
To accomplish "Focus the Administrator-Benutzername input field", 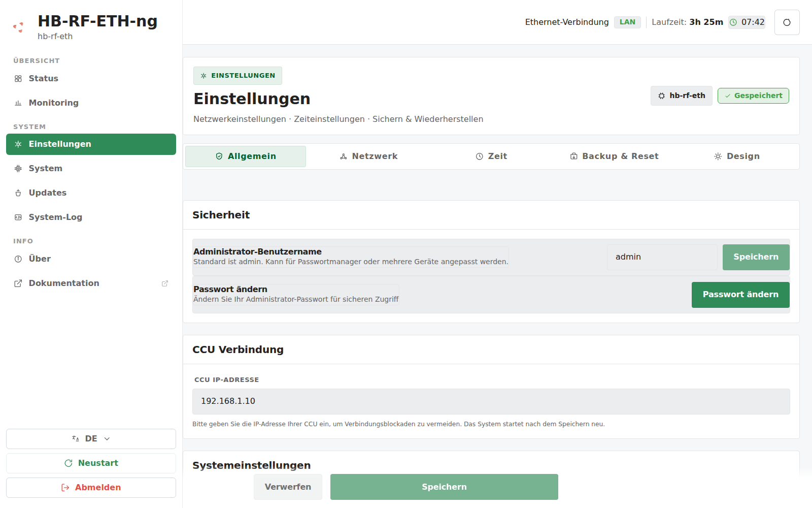I will click(662, 257).
